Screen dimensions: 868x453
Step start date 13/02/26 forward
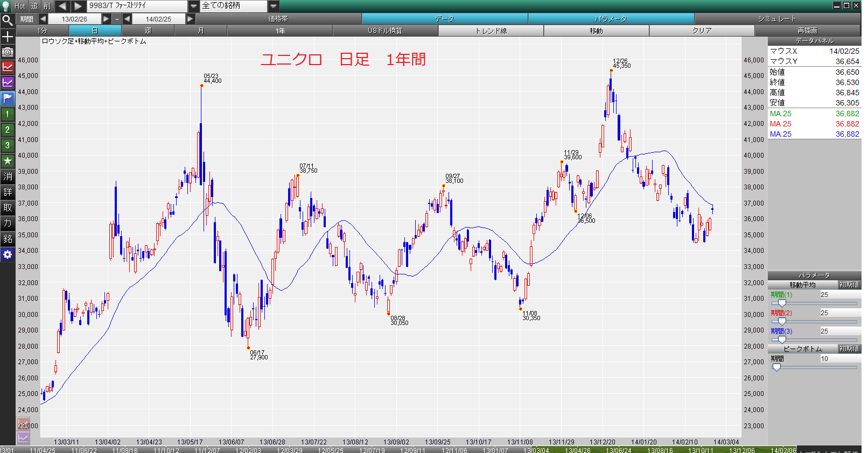[106, 19]
